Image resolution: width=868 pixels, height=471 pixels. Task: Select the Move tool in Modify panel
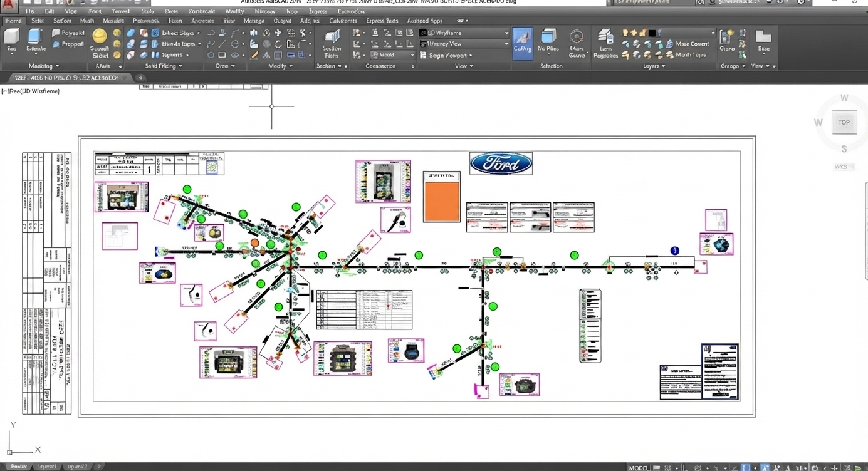278,33
